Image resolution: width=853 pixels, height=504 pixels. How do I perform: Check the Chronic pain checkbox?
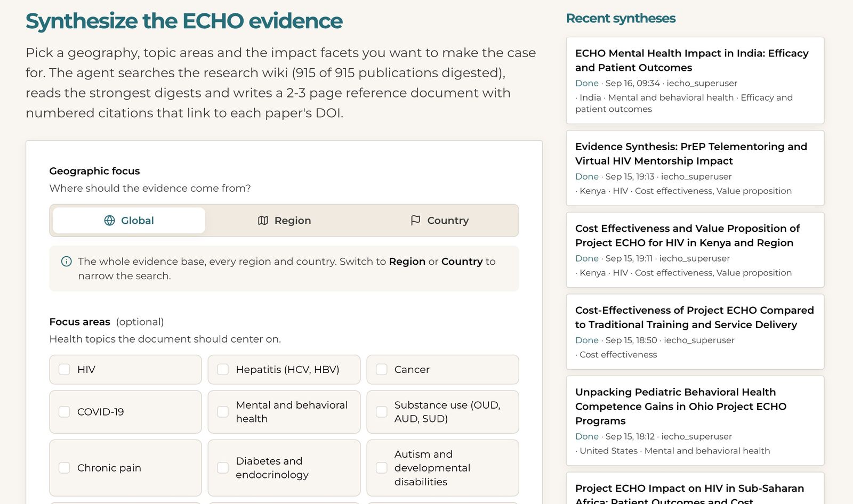pyautogui.click(x=64, y=468)
